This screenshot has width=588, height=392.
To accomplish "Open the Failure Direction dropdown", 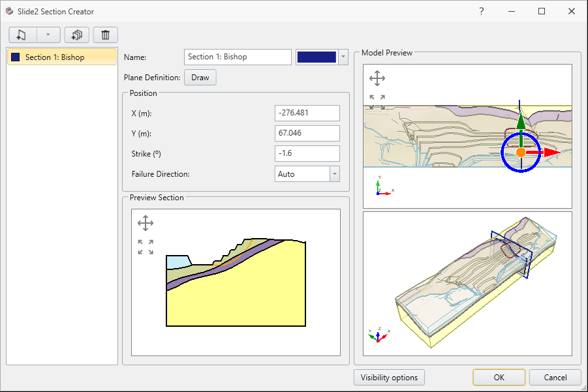I will coord(335,173).
